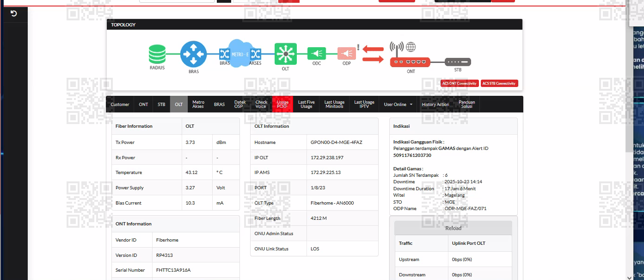This screenshot has width=644, height=280.
Task: Click the Metro-E BRAS switch icon on left
Action: click(225, 54)
